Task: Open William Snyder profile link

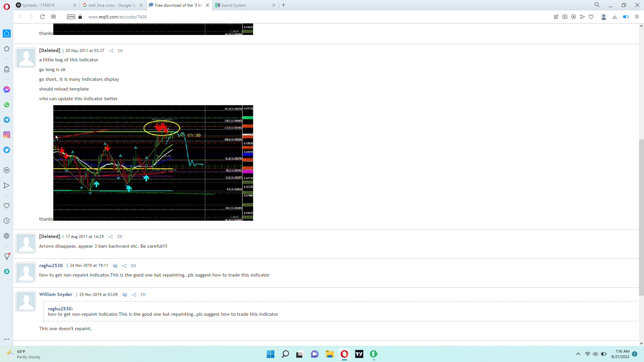Action: (x=56, y=294)
